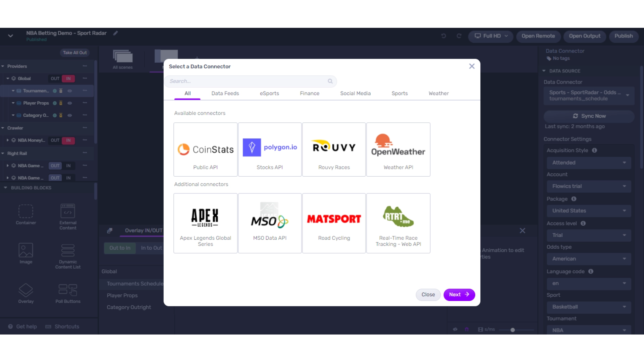The image size is (644, 362).
Task: Switch to the eSports tab
Action: coord(269,94)
